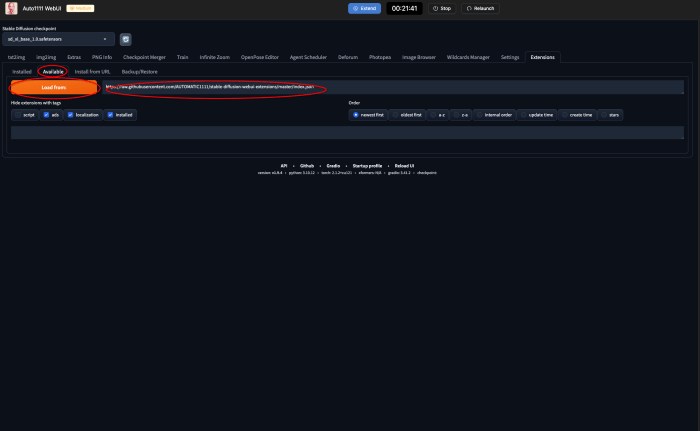Click the Reload UI link
700x431 pixels.
click(x=404, y=166)
